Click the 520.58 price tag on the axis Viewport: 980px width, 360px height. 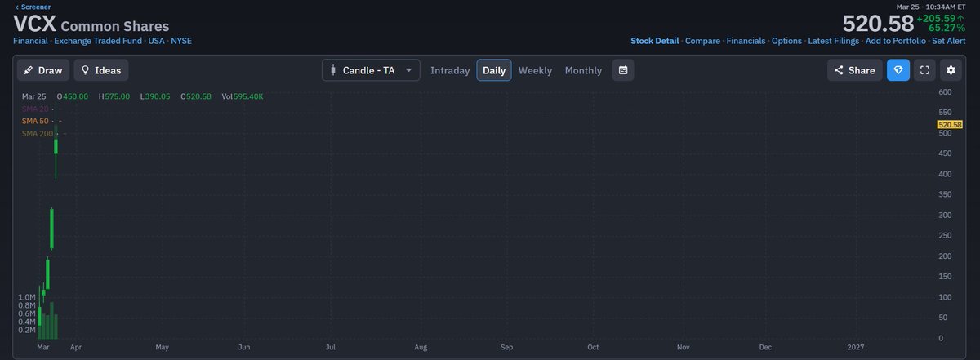coord(951,124)
